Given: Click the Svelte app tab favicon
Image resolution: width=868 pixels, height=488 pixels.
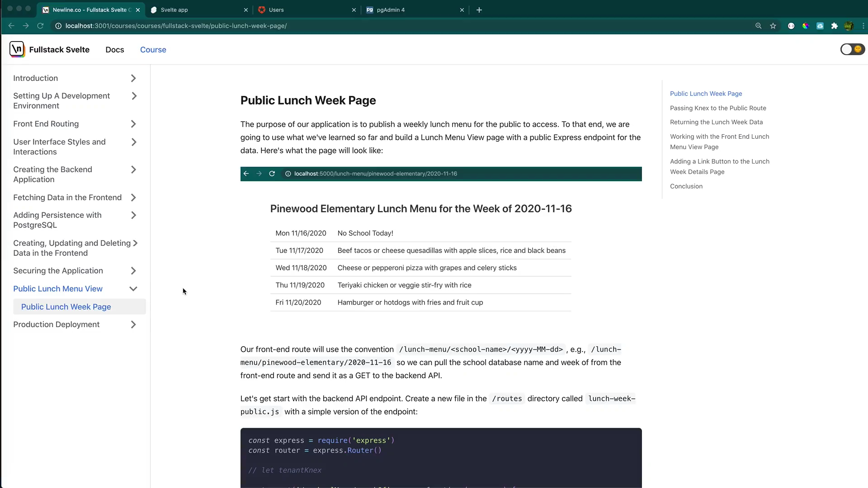Looking at the screenshot, I should coord(154,10).
